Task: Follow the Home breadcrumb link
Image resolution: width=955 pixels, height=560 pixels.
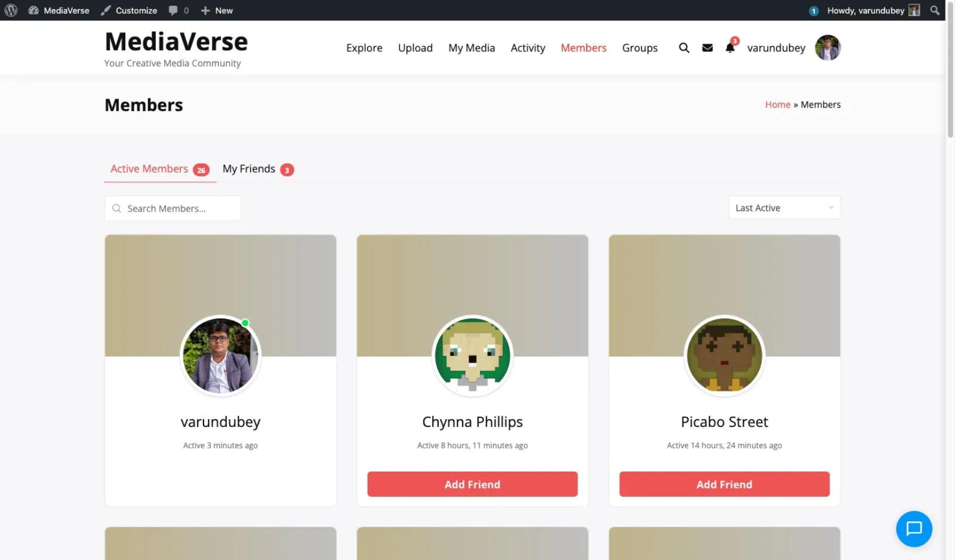Action: coord(778,104)
